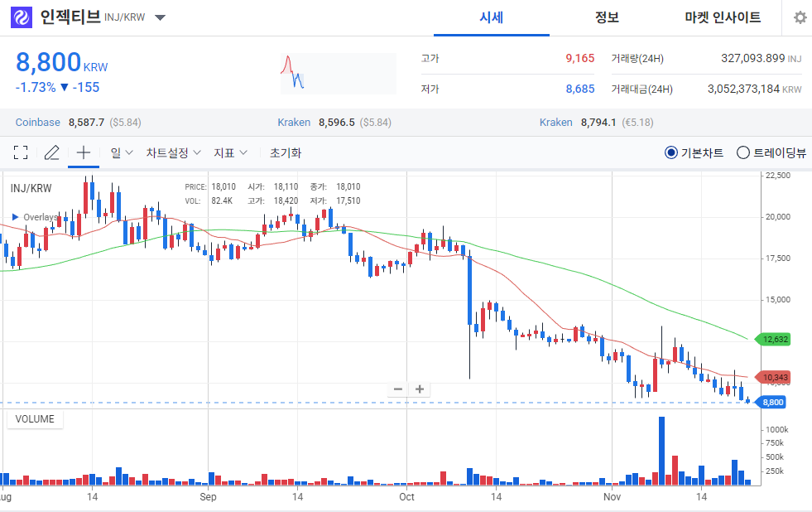
Task: Click the mini sparkline price chart thumbnail
Action: point(339,73)
